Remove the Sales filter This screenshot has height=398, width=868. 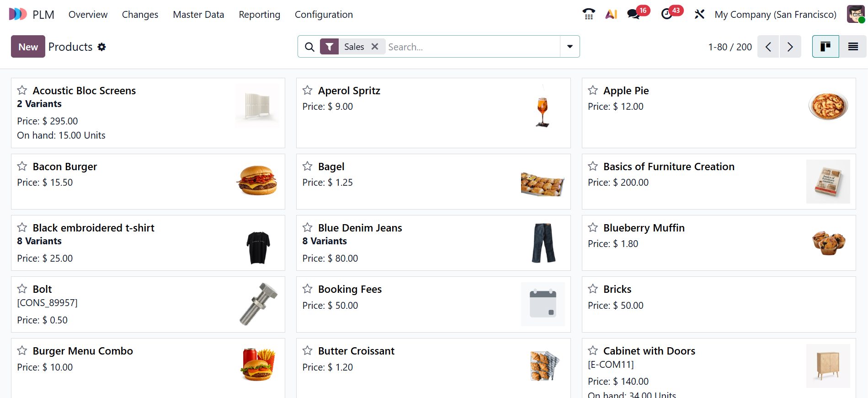[x=375, y=47]
